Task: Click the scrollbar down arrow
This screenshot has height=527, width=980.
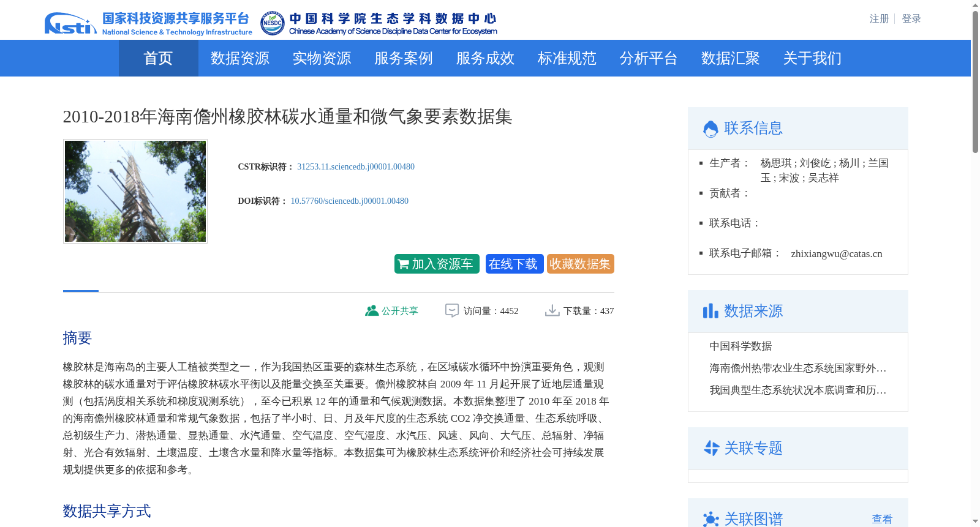Action: (x=975, y=521)
